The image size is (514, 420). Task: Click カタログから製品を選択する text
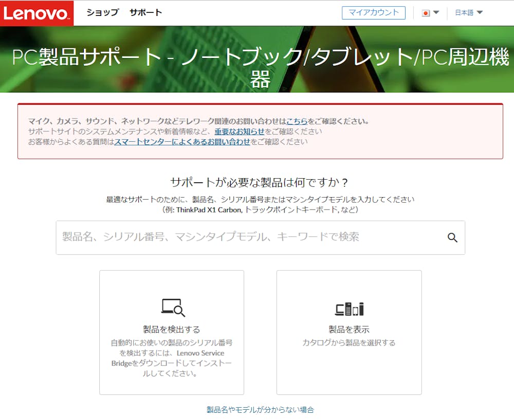click(x=349, y=343)
